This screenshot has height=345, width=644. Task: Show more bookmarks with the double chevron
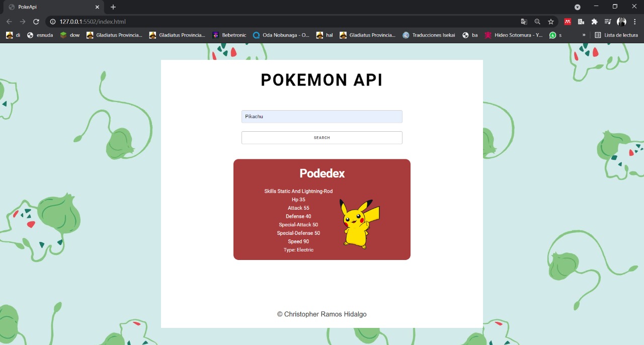click(584, 35)
